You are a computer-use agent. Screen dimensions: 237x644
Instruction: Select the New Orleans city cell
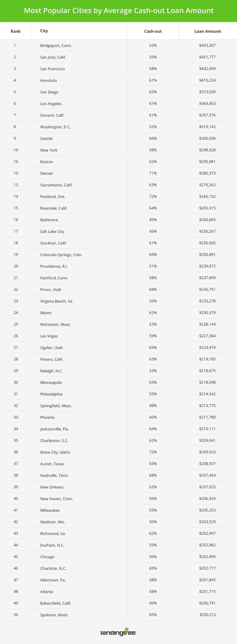click(52, 487)
